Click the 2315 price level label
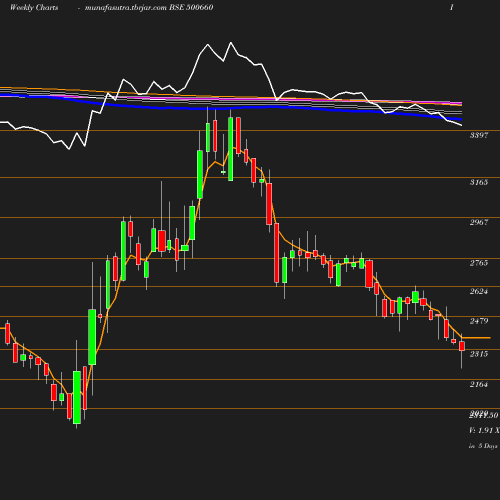This screenshot has height=500, width=500. [x=479, y=354]
